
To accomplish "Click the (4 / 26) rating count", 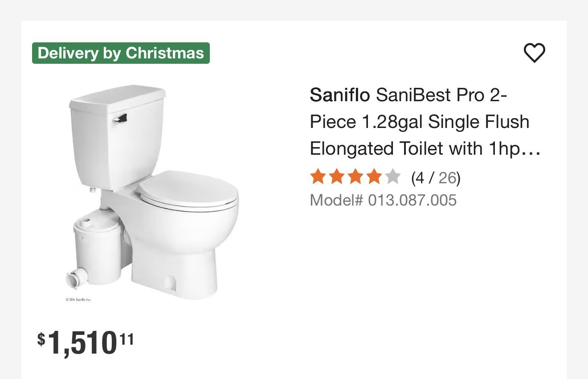I will [x=434, y=177].
